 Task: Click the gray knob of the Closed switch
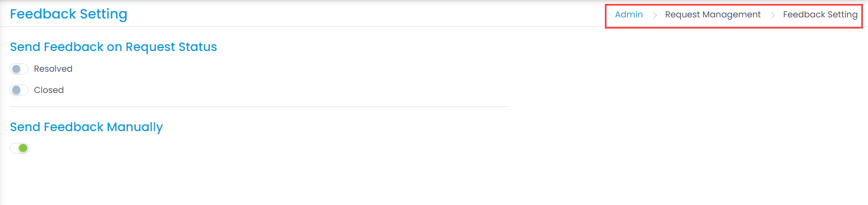tap(16, 90)
